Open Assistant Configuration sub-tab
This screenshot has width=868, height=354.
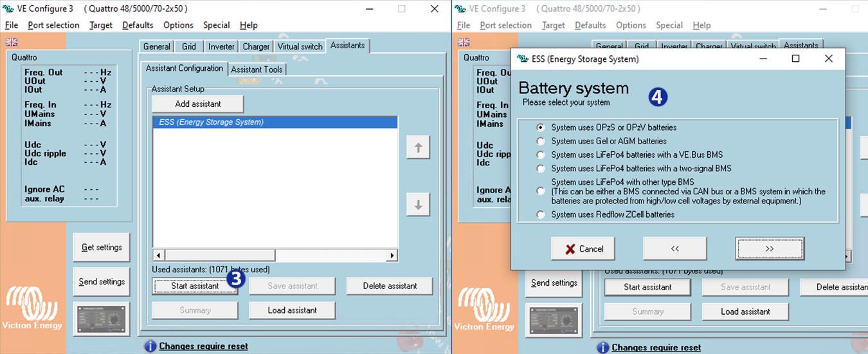[x=185, y=68]
